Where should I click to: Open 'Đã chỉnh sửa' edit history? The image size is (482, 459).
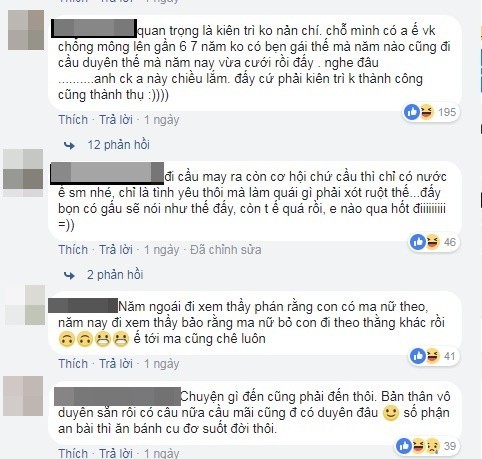pos(226,250)
